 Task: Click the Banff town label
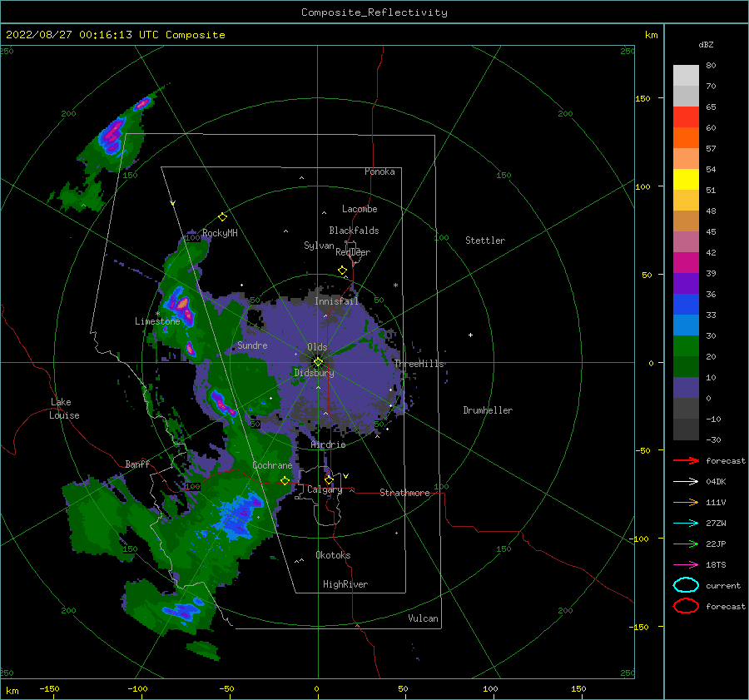click(x=137, y=464)
